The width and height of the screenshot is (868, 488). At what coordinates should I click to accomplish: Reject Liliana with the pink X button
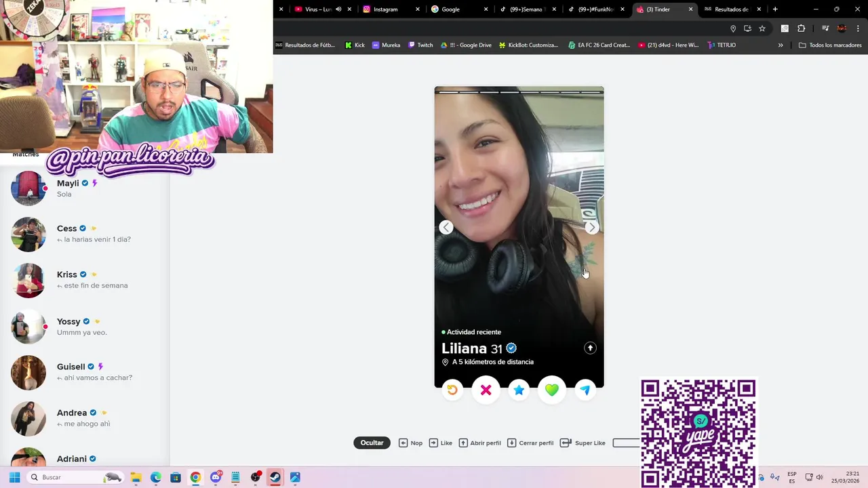[486, 390]
